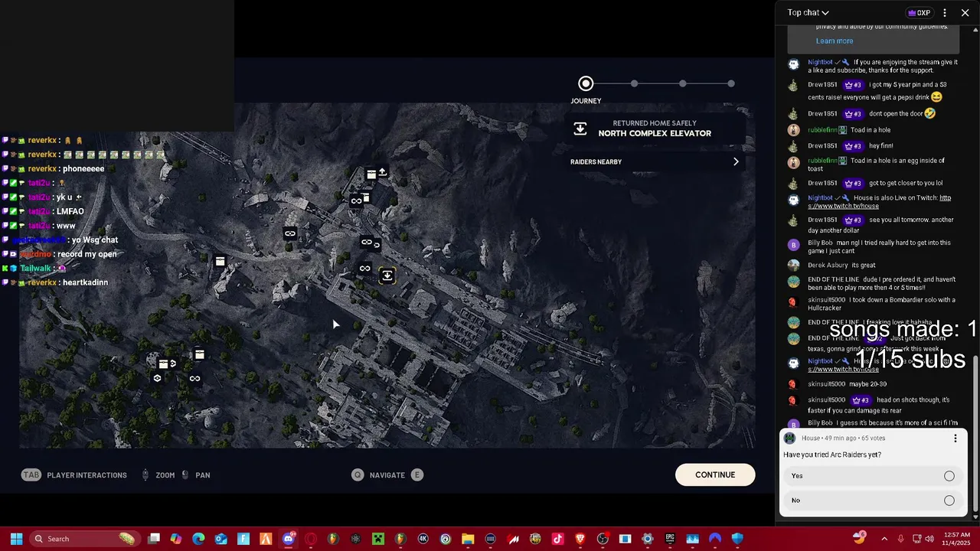Open the Windows Start menu
980x551 pixels.
pos(16,539)
